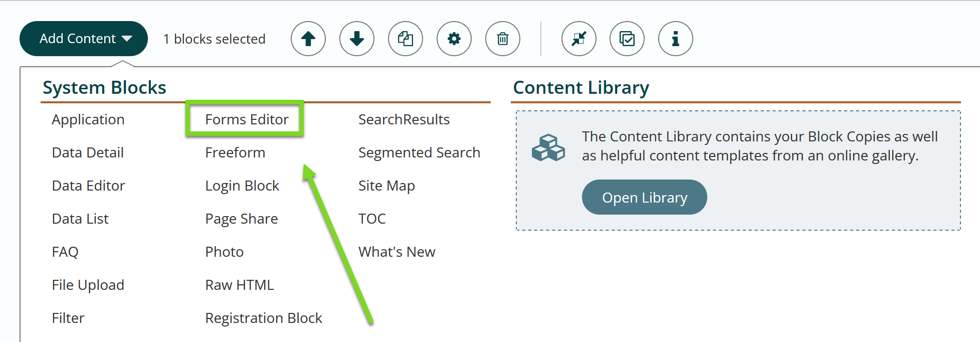The width and height of the screenshot is (980, 342).
Task: Add a Raw HTML block
Action: tap(240, 285)
